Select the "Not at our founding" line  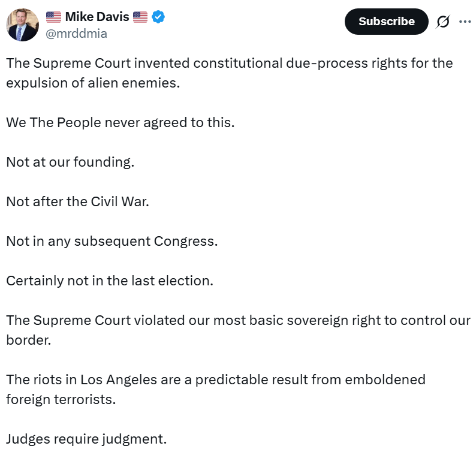[x=70, y=162]
